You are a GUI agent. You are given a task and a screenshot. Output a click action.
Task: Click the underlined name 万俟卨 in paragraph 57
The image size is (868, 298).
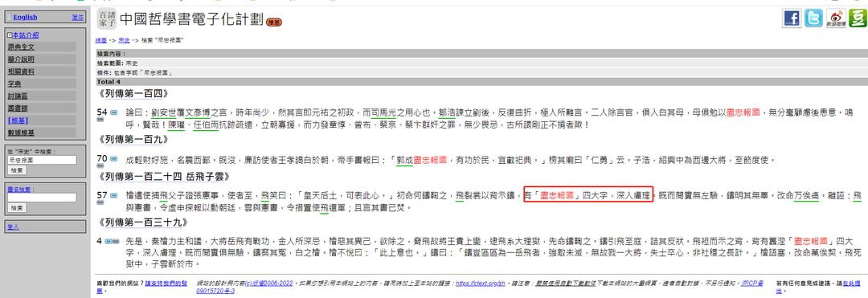point(806,196)
